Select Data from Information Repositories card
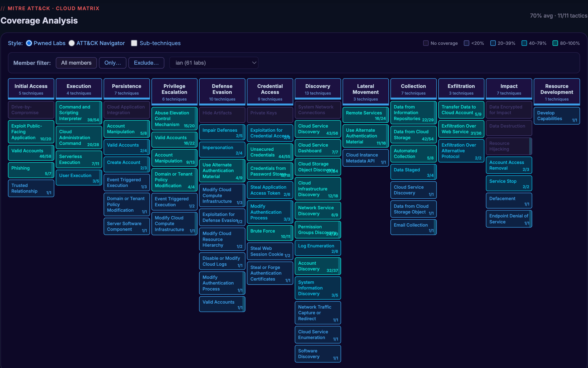 pos(413,113)
